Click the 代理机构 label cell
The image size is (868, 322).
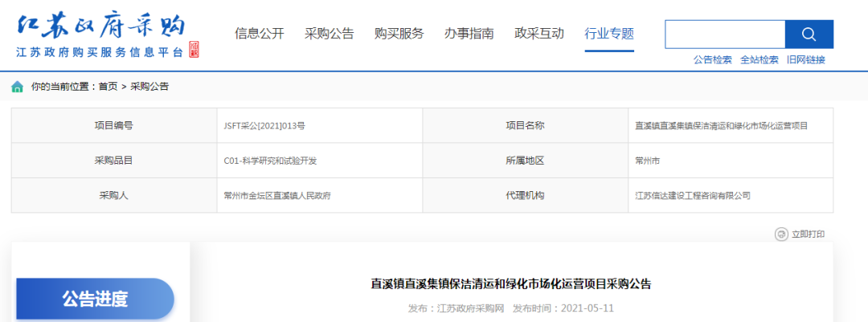[x=526, y=195]
